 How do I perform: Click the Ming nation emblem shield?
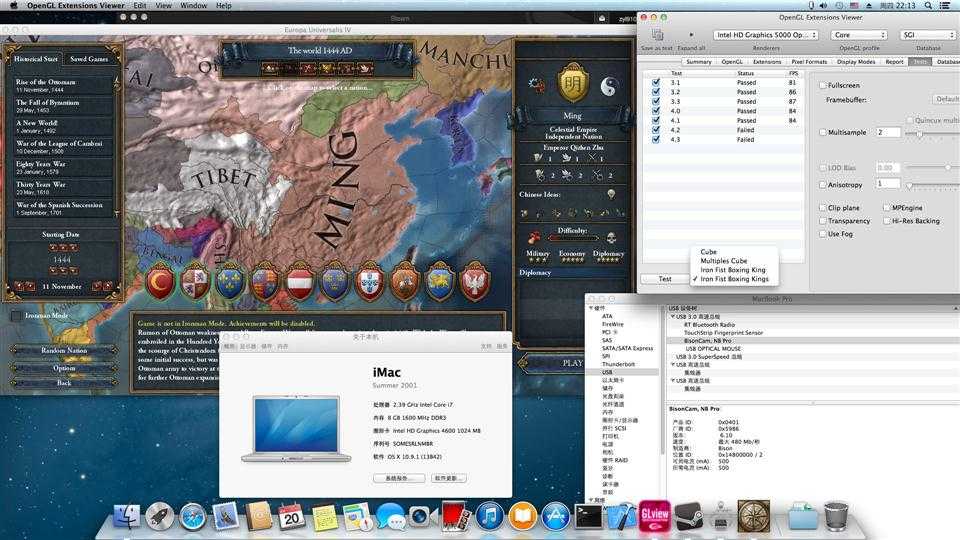(x=573, y=83)
